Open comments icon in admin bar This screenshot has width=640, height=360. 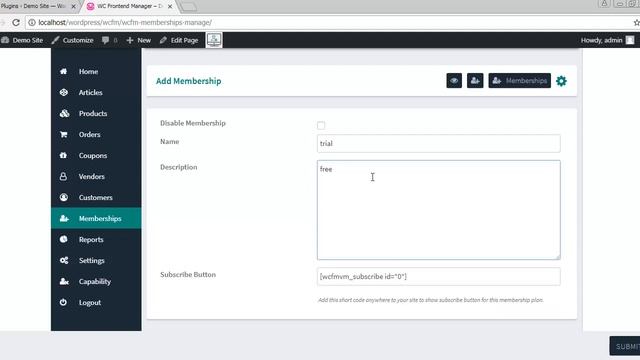(109, 40)
